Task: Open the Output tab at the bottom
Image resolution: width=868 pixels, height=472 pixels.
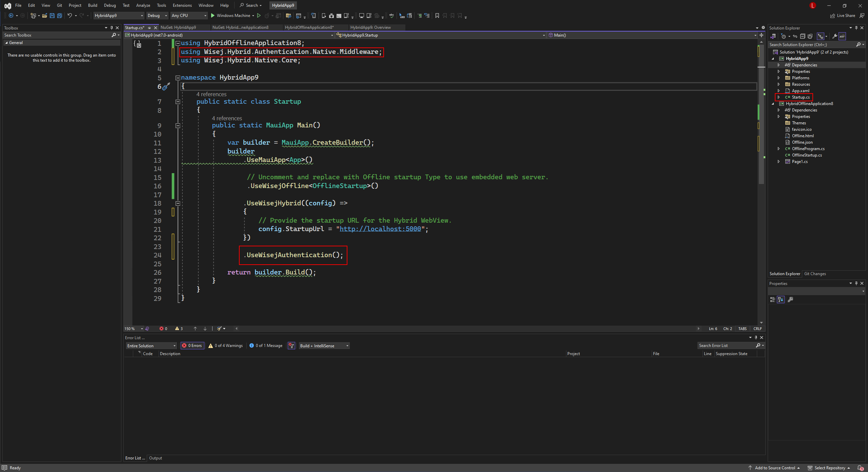Action: point(156,458)
